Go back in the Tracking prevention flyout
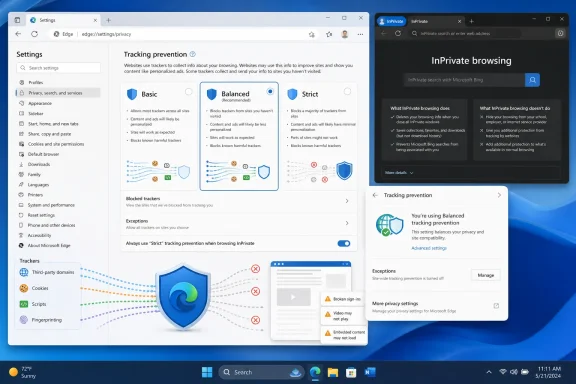 click(375, 195)
